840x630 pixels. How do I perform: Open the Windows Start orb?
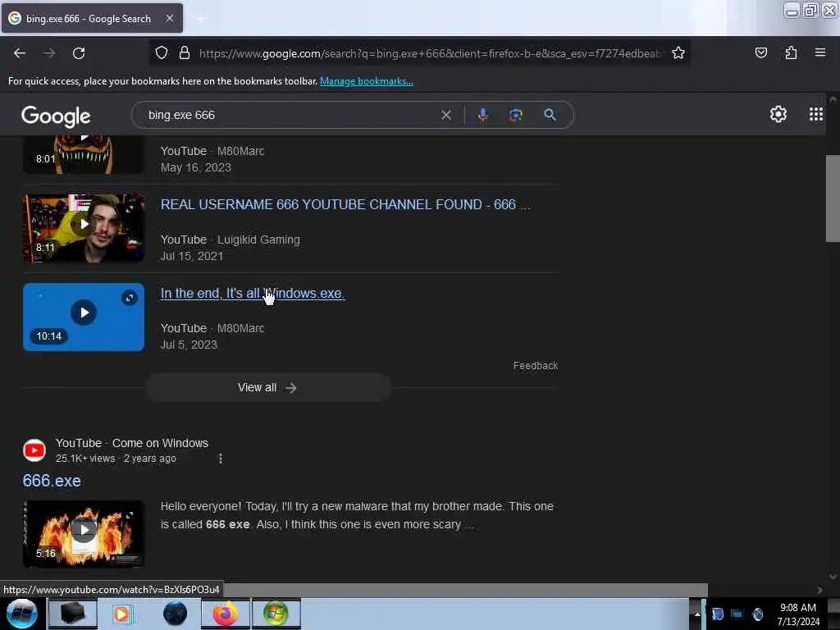click(x=22, y=614)
